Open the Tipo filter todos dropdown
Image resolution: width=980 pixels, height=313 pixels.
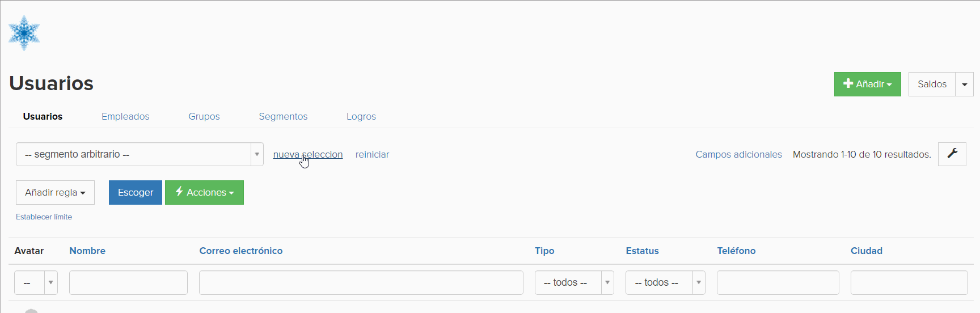[x=574, y=282]
